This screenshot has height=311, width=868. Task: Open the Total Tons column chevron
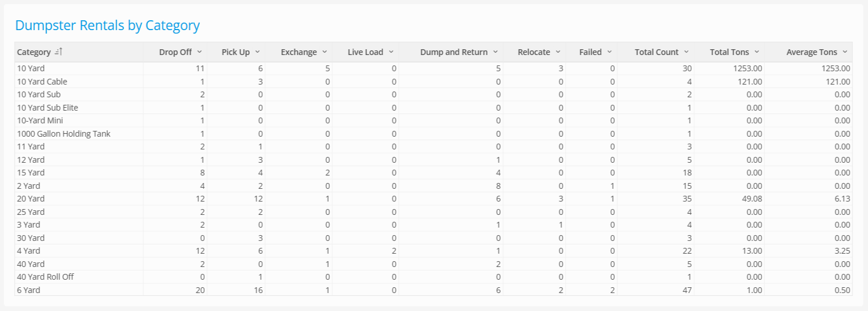click(757, 52)
